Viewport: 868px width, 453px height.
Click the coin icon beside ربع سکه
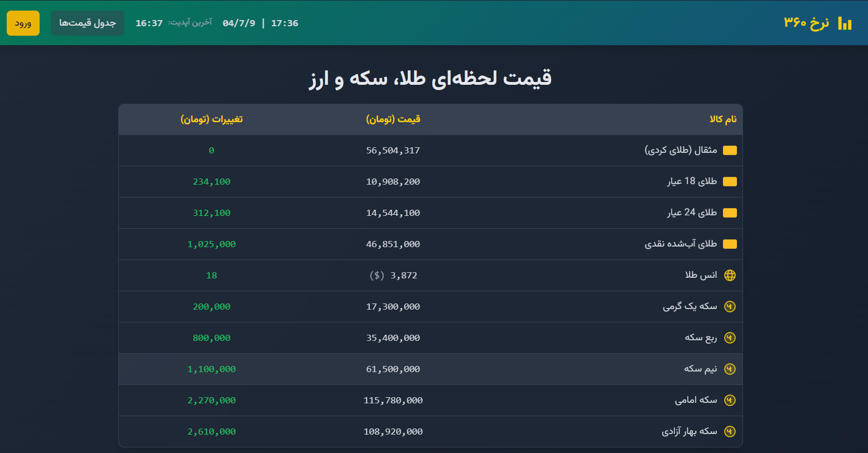[x=731, y=338]
